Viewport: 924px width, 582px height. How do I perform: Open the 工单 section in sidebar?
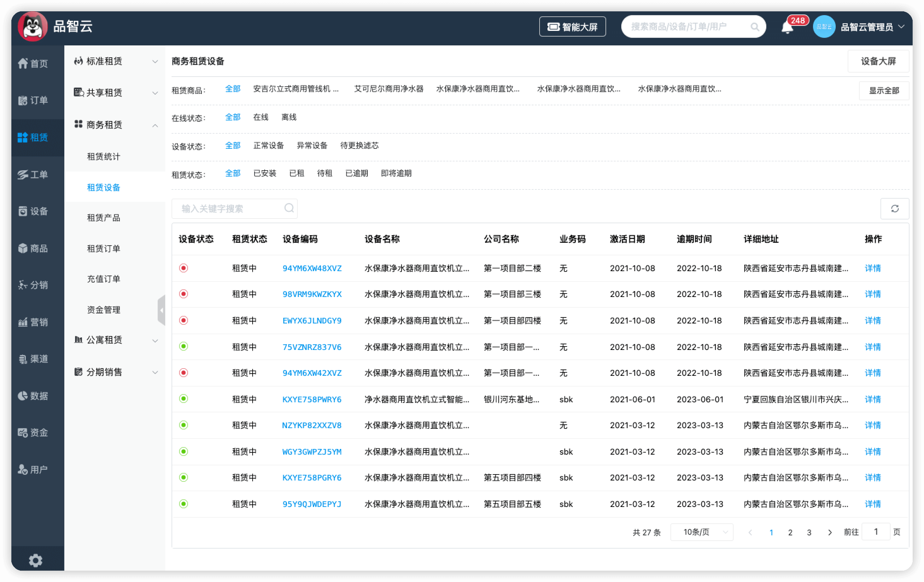point(33,175)
